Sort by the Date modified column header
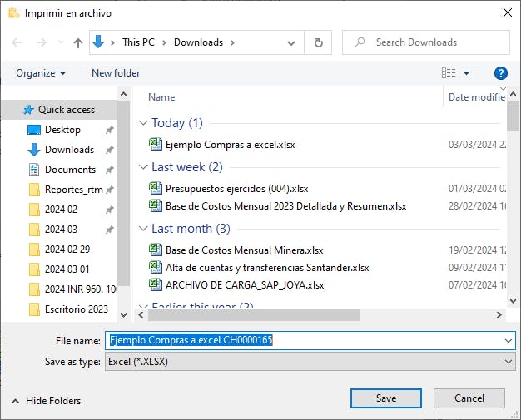 477,97
